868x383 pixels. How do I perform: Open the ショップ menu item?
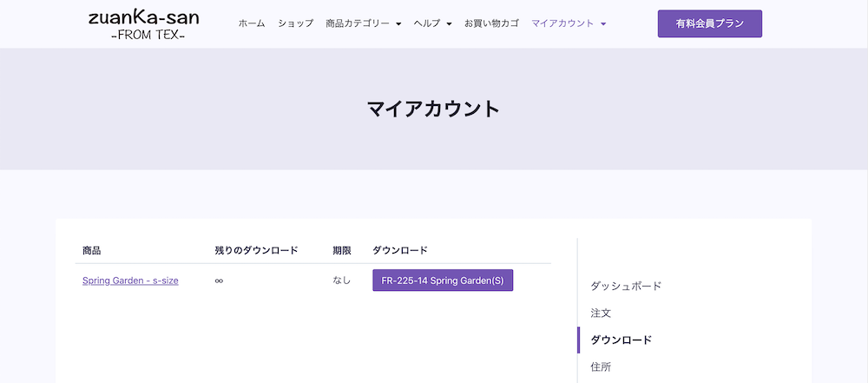(x=296, y=23)
